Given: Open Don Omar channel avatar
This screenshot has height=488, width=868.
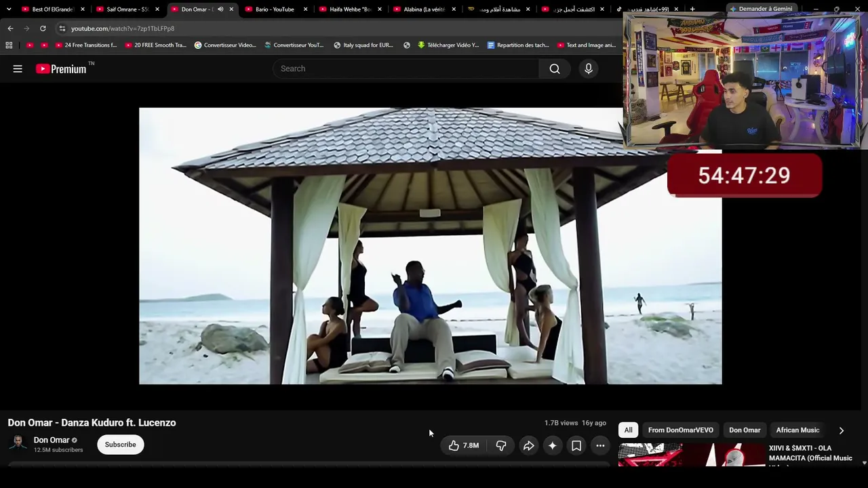Looking at the screenshot, I should (x=18, y=444).
